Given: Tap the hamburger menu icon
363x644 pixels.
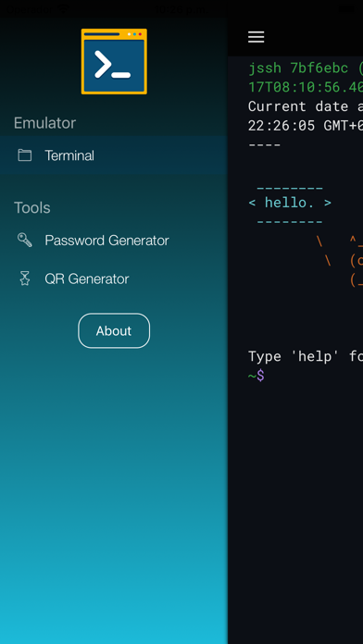Looking at the screenshot, I should click(x=256, y=37).
